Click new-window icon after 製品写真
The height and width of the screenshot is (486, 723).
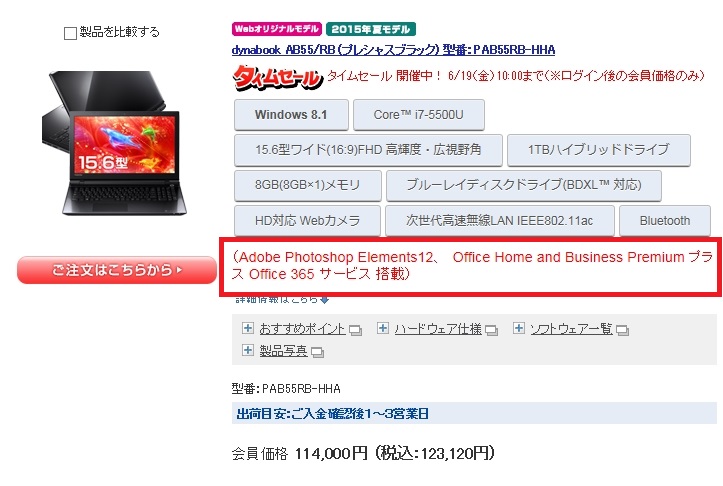[318, 353]
